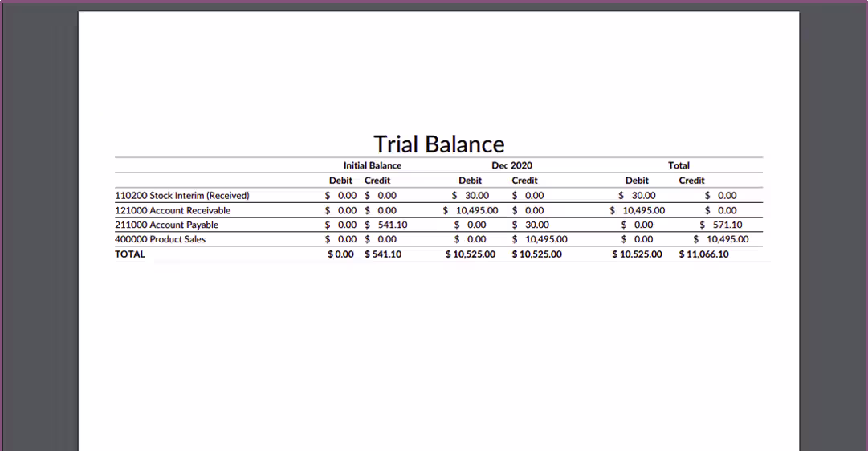The image size is (868, 451).
Task: Select the Initial Balance column group header
Action: (x=372, y=165)
